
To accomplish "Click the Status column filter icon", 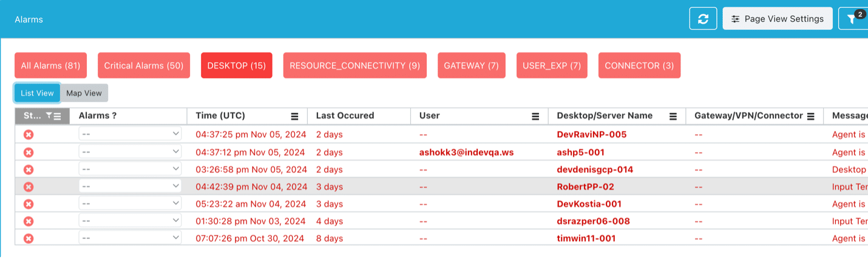I will point(49,115).
